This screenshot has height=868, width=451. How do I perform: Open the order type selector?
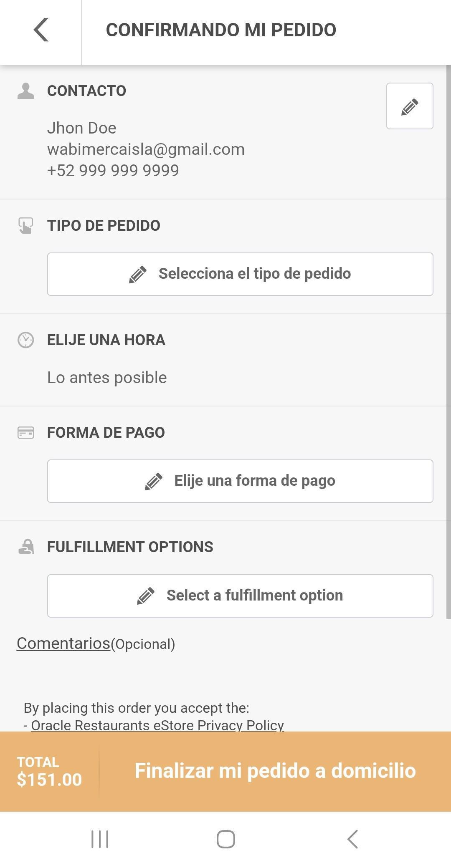tap(241, 274)
